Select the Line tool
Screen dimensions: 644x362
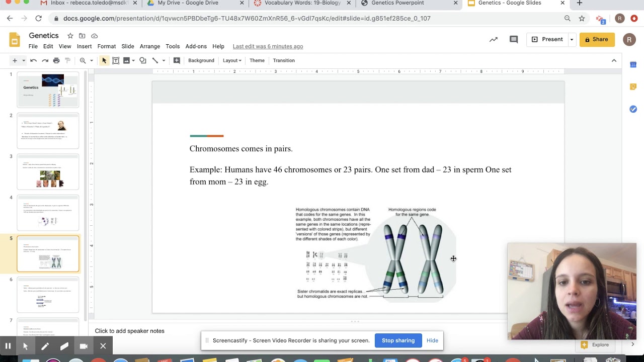pos(155,60)
